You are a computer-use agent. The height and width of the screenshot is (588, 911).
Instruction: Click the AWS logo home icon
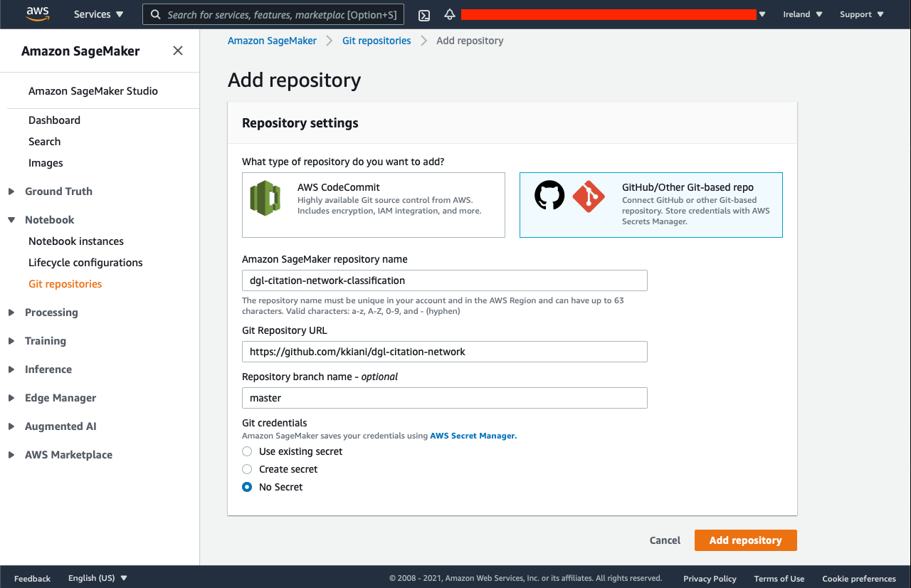pos(37,14)
